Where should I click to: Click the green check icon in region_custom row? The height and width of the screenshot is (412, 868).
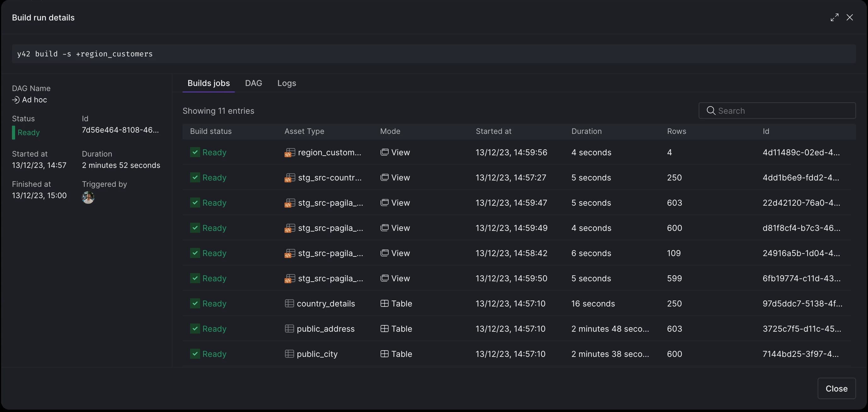pos(195,152)
